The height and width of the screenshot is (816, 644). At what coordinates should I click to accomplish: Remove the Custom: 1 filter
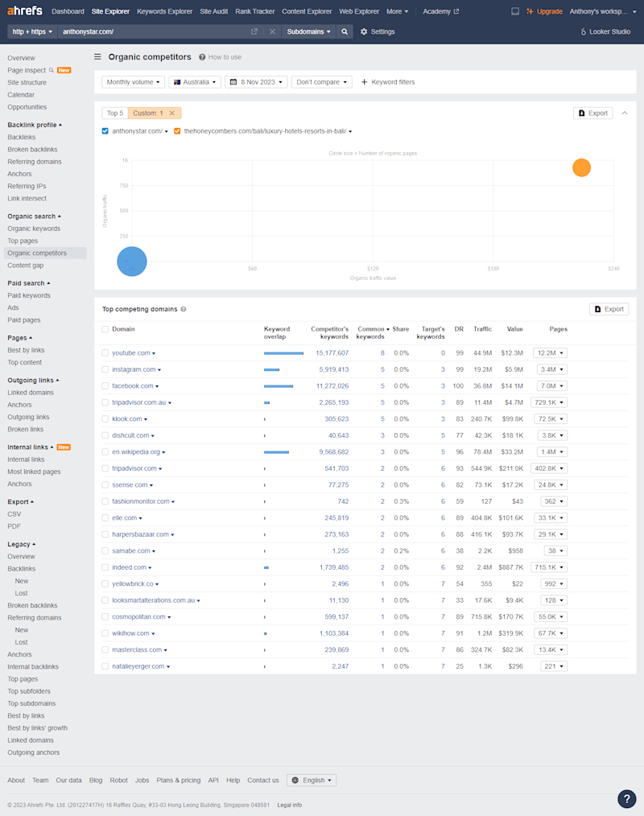point(172,113)
